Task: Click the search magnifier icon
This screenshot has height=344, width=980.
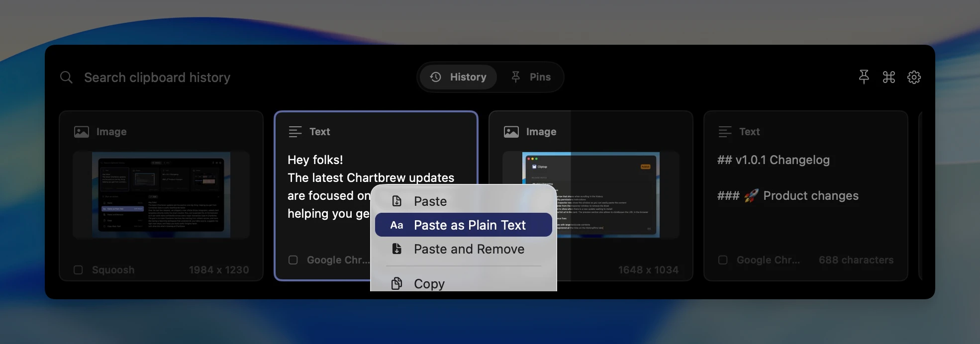Action: [x=66, y=78]
